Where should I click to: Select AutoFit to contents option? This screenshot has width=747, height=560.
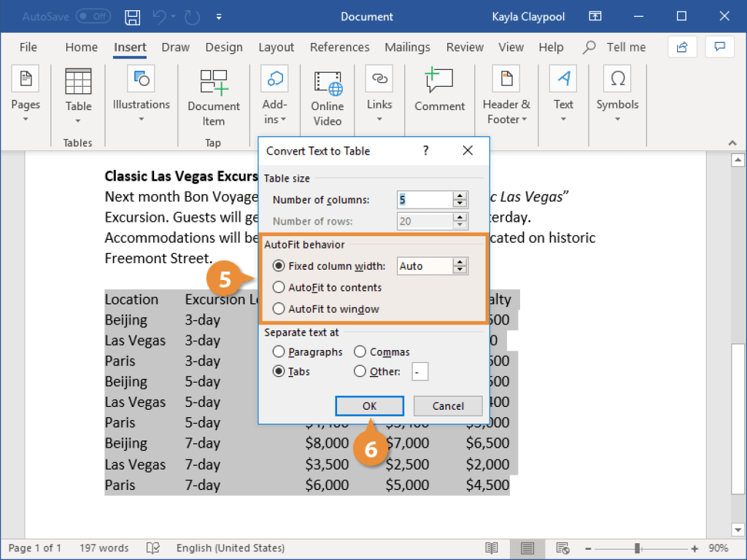click(x=279, y=287)
